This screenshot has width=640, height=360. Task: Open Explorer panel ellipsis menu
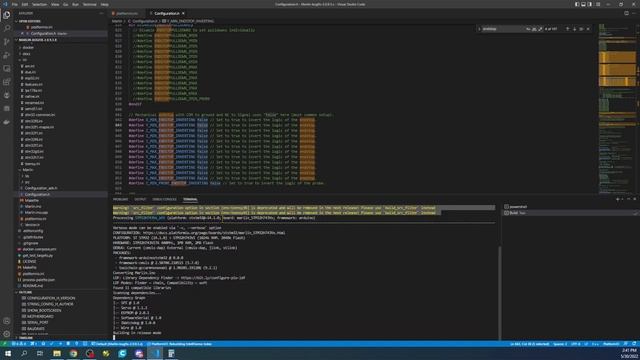101,13
